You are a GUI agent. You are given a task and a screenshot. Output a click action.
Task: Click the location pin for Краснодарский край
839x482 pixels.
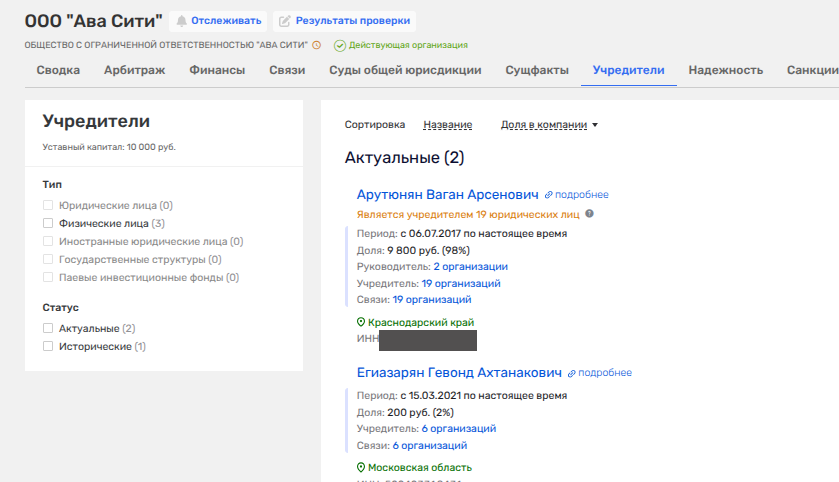tap(361, 322)
